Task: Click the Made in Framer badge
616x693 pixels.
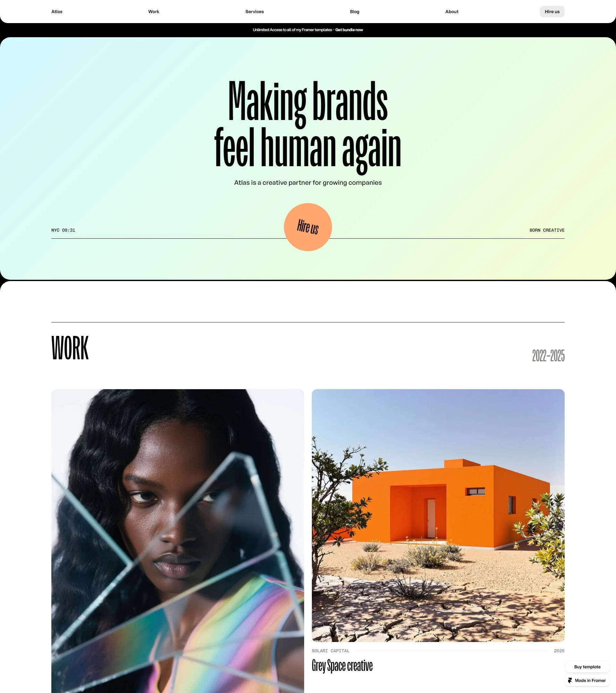Action: (587, 680)
